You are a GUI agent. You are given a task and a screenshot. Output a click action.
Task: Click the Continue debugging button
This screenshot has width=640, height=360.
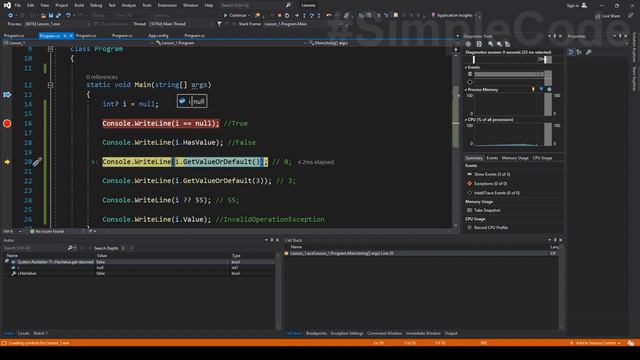coord(235,16)
